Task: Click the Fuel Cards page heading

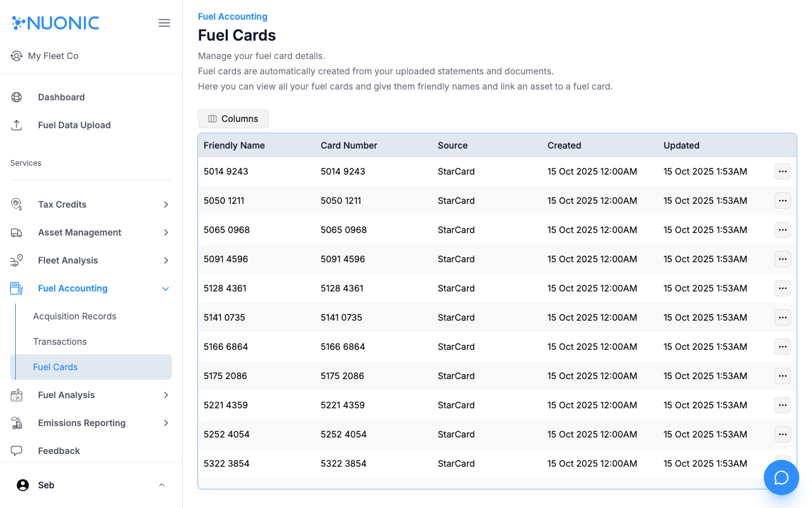Action: coord(237,36)
